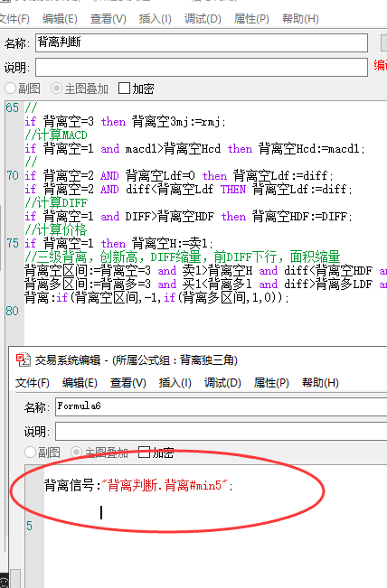Click the comment line //计算MACD
Viewport: 387px width, 588px height.
pyautogui.click(x=56, y=135)
